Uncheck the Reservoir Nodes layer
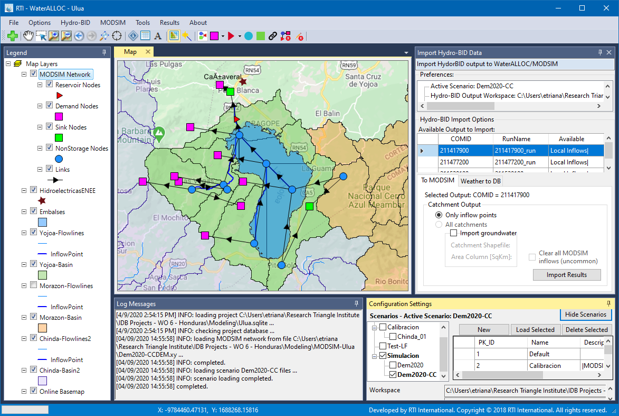Screen dimensions: 619x416 pyautogui.click(x=49, y=84)
